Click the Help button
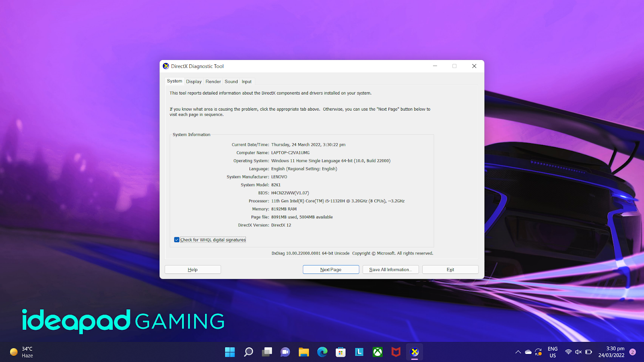The height and width of the screenshot is (362, 644). tap(193, 269)
